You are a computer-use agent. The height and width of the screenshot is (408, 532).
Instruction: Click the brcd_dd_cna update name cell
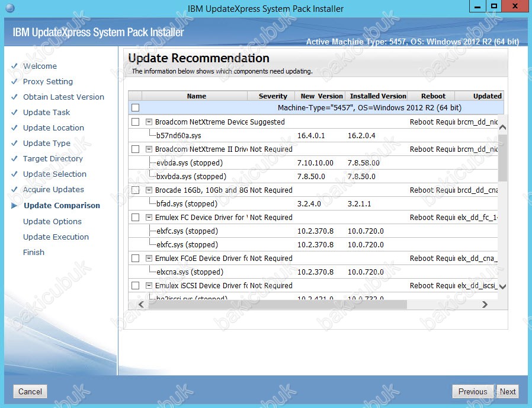[x=477, y=190]
